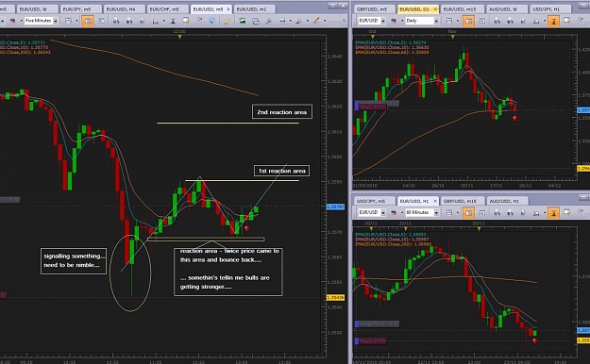
Task: Click second layout icon in daily toolbar
Action: 482,21
